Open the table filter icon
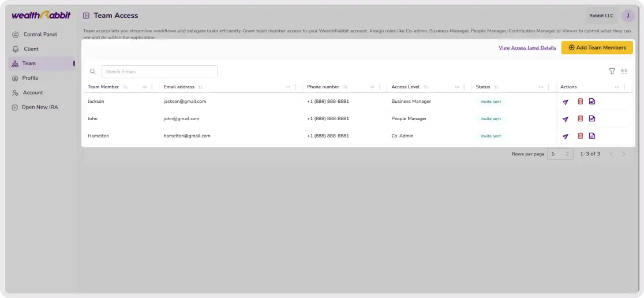 click(612, 71)
